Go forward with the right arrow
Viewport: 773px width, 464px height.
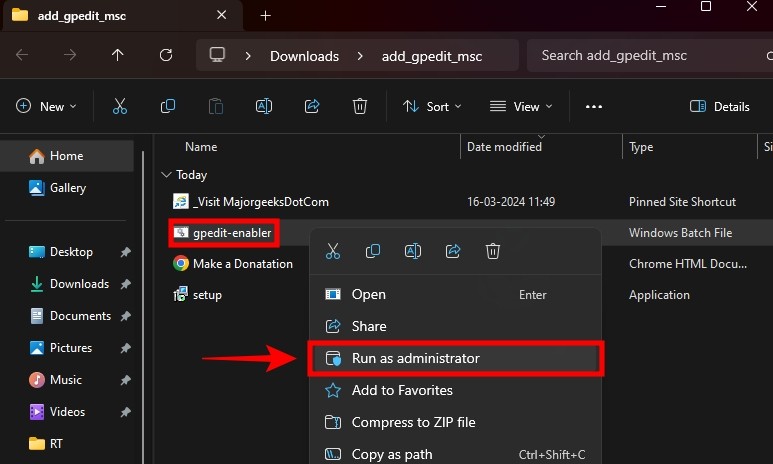[70, 55]
